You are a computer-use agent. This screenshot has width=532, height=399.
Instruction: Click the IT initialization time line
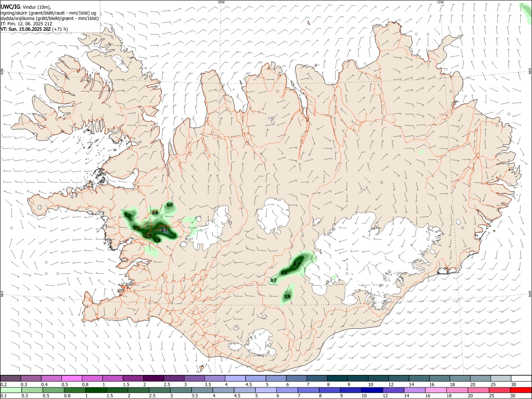(x=27, y=24)
